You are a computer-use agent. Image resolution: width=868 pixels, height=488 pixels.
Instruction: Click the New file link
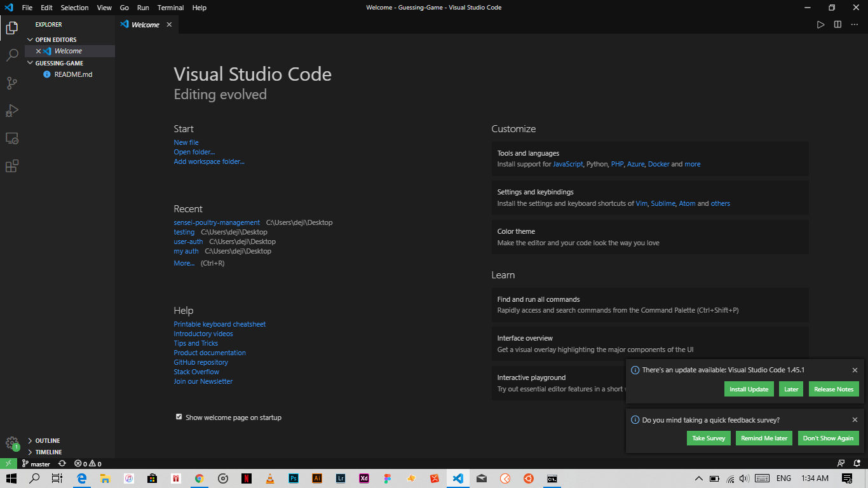coord(186,142)
